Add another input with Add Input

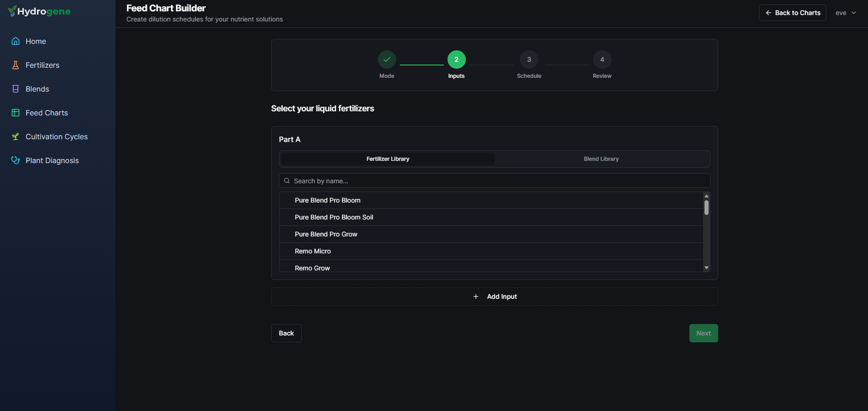point(495,296)
